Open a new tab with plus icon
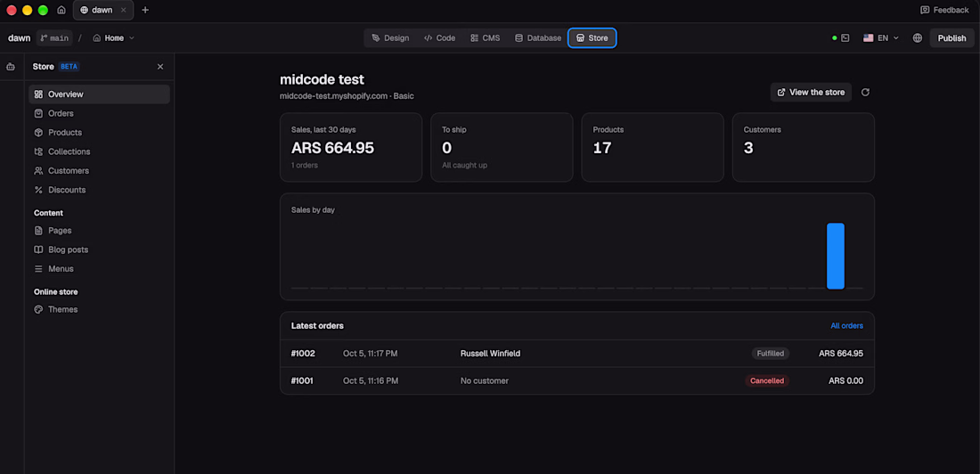Image resolution: width=980 pixels, height=474 pixels. (145, 10)
